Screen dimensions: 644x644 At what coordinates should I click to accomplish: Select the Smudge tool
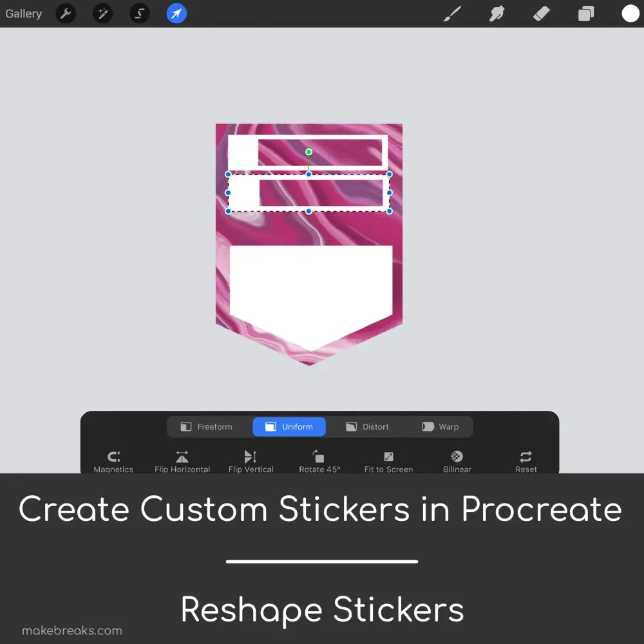pos(497,14)
